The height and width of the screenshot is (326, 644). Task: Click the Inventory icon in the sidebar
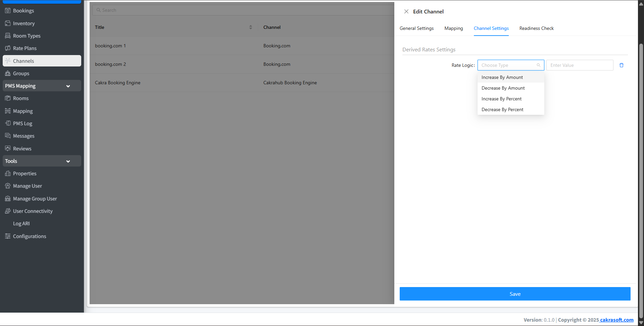8,24
